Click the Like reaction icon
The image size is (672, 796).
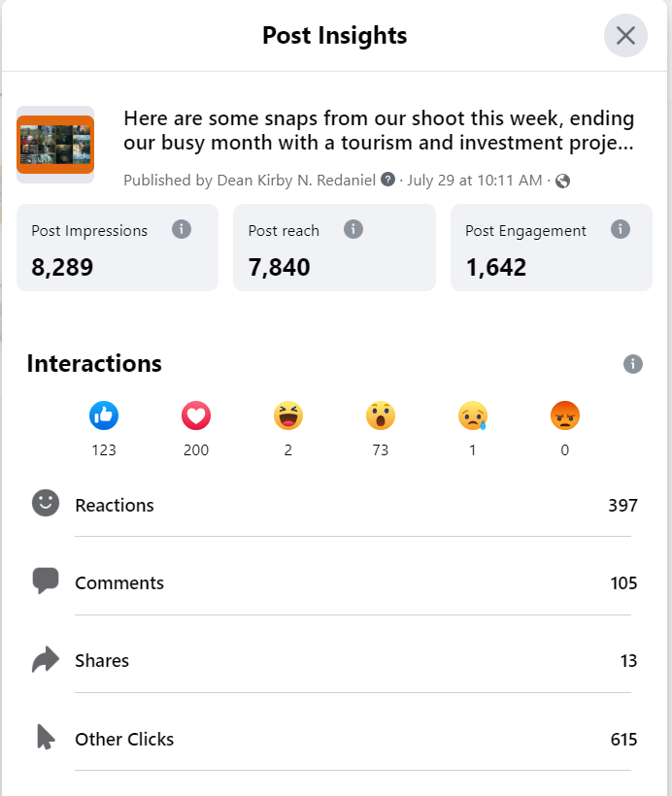[104, 416]
